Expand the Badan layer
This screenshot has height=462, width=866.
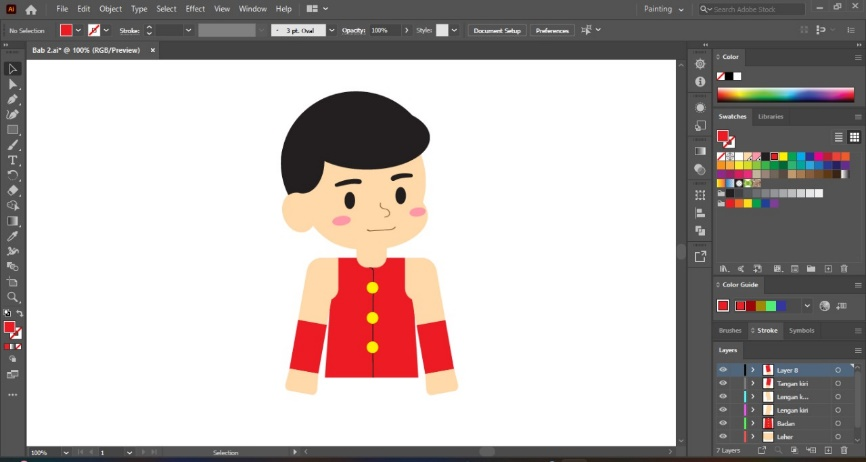[752, 423]
